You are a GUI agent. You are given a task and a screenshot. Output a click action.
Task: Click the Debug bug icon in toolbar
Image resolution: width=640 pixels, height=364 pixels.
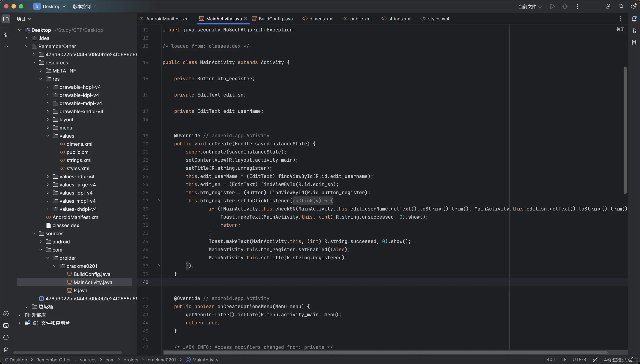point(565,7)
